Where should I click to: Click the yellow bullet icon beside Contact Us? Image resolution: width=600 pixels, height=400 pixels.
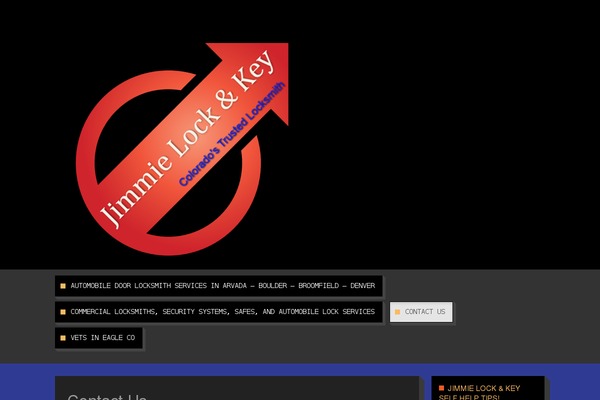click(x=398, y=312)
